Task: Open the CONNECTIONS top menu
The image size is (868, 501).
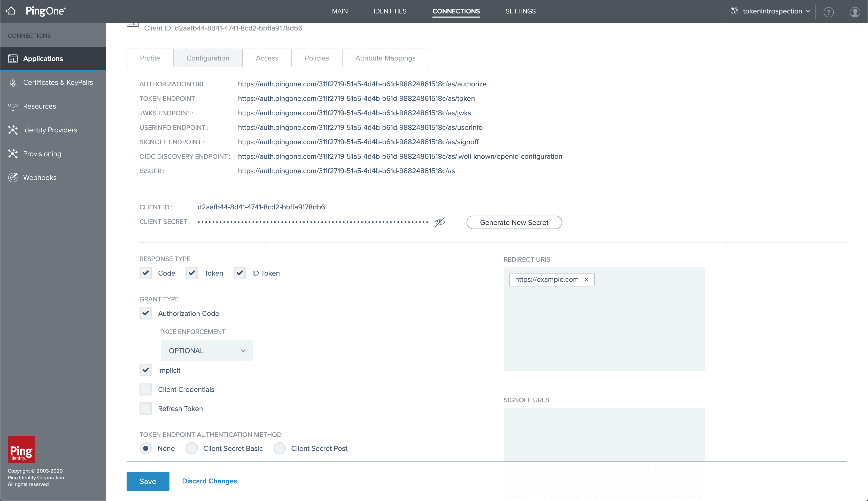Action: [x=456, y=11]
